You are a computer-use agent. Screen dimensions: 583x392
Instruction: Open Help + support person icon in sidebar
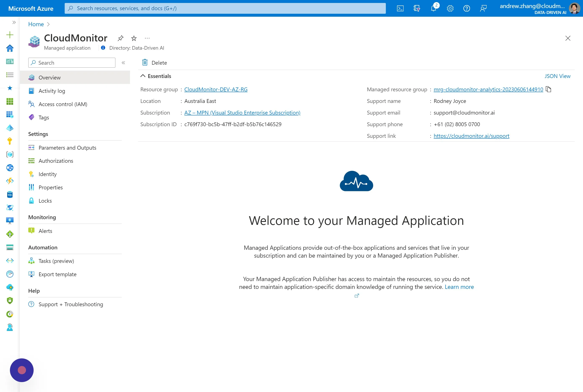click(10, 327)
